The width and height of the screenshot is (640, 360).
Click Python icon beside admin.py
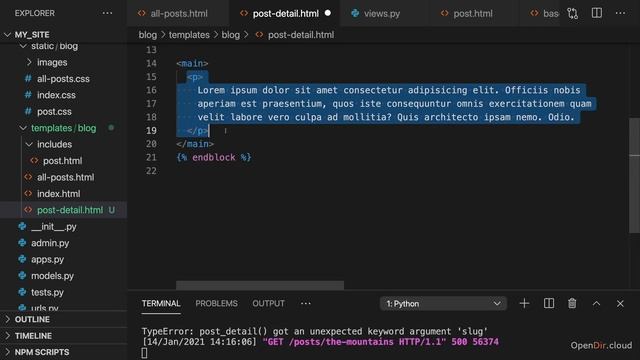click(x=22, y=243)
